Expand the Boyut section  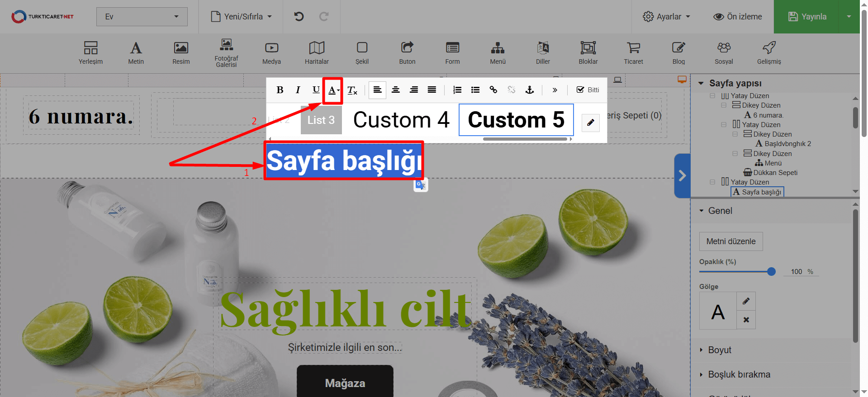(719, 350)
